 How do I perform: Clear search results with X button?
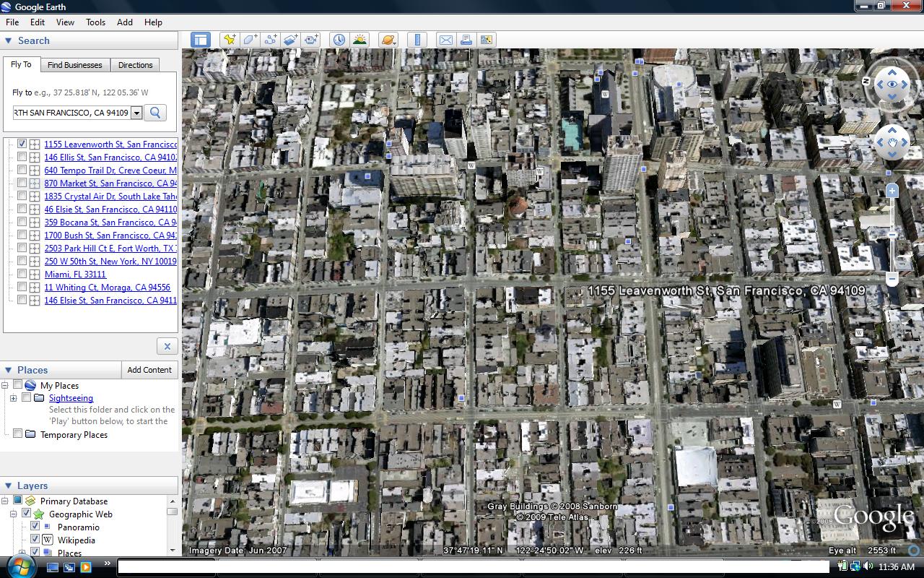pos(167,346)
